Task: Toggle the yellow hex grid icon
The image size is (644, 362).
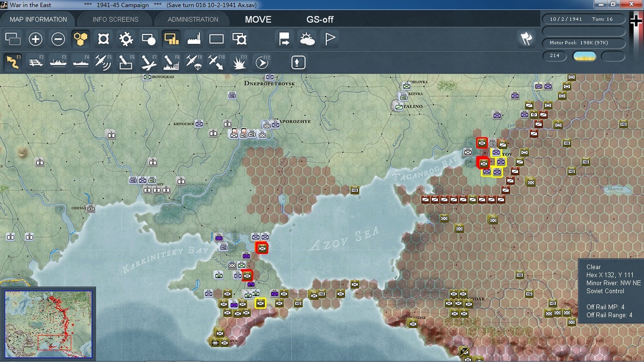Action: click(81, 39)
